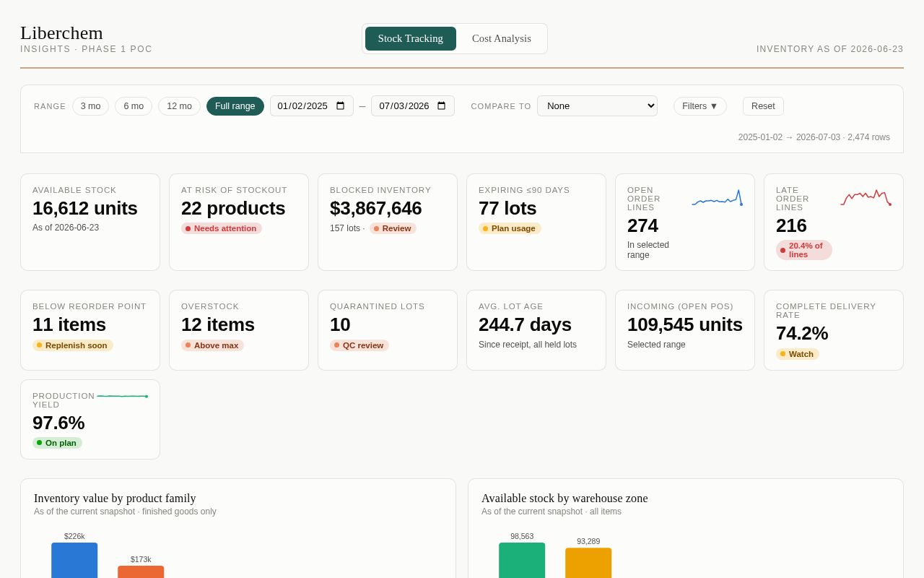Click the Quarantined Lots value 10
Viewport: 924px width, 578px height.
(340, 324)
